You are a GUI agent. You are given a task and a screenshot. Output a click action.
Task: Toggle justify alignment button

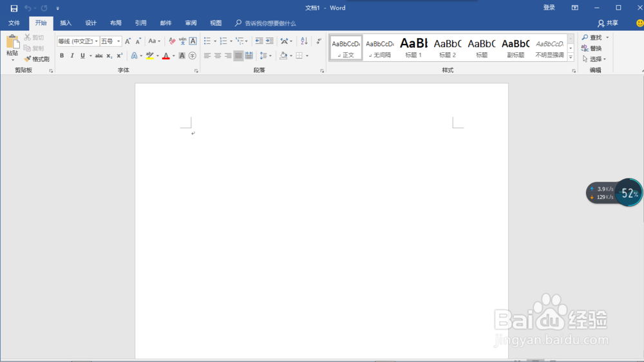(238, 55)
